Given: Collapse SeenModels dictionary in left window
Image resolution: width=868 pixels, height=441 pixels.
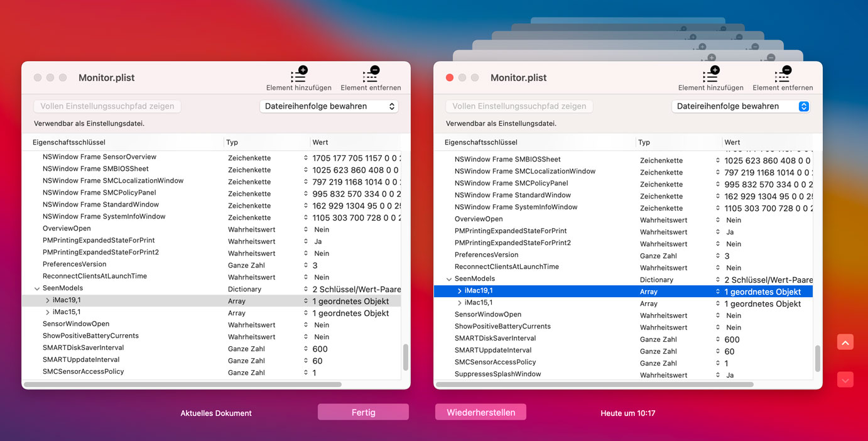Looking at the screenshot, I should [37, 289].
